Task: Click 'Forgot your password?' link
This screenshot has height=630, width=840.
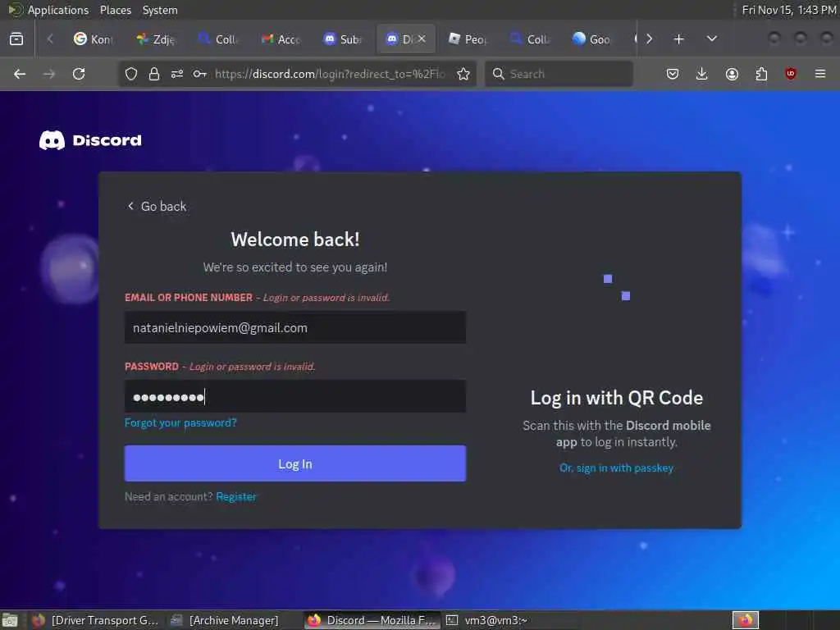Action: (180, 422)
